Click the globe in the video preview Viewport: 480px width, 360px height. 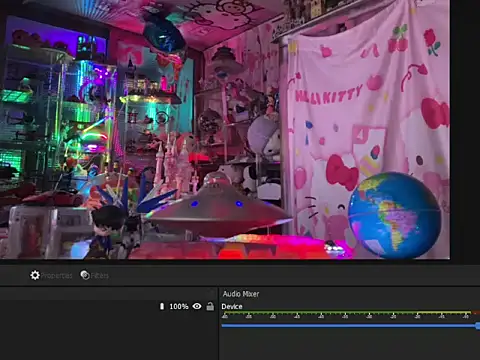tap(394, 215)
